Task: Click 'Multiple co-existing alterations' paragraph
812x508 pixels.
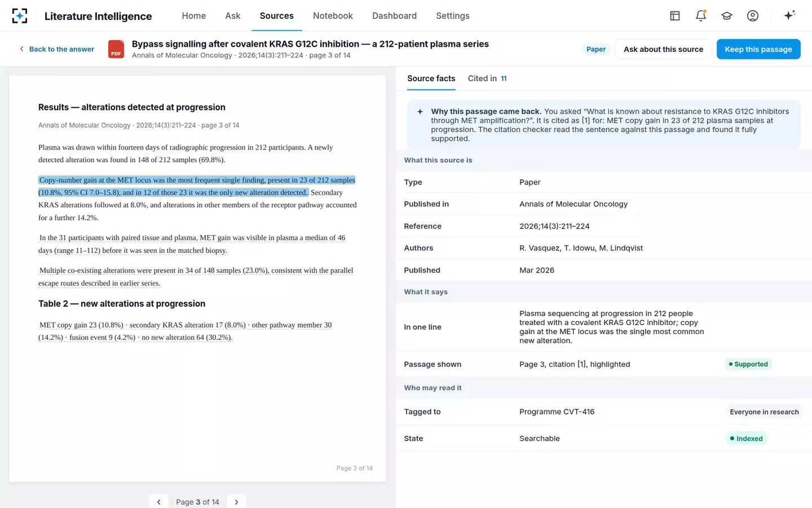Action: (x=196, y=277)
